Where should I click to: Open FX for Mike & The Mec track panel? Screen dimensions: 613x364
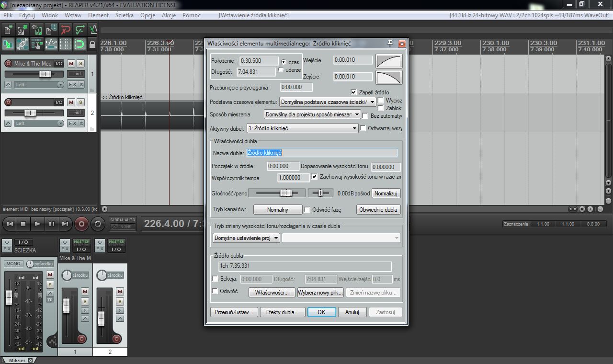point(72,84)
